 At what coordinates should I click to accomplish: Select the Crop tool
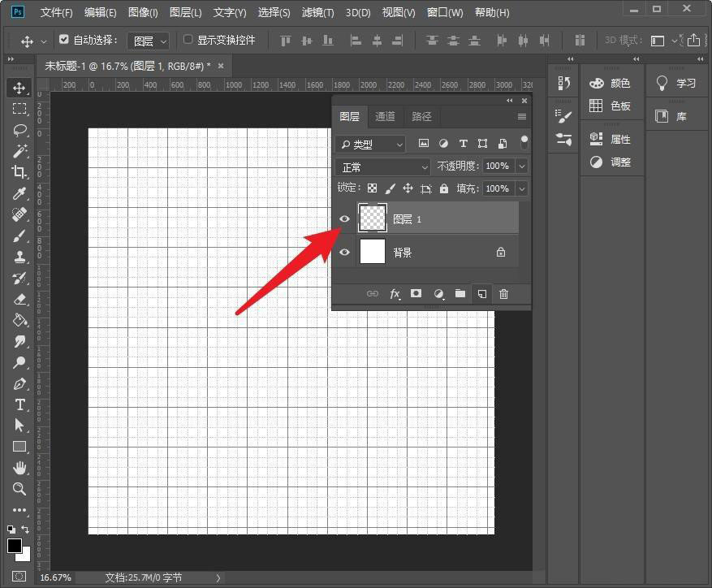pos(19,171)
